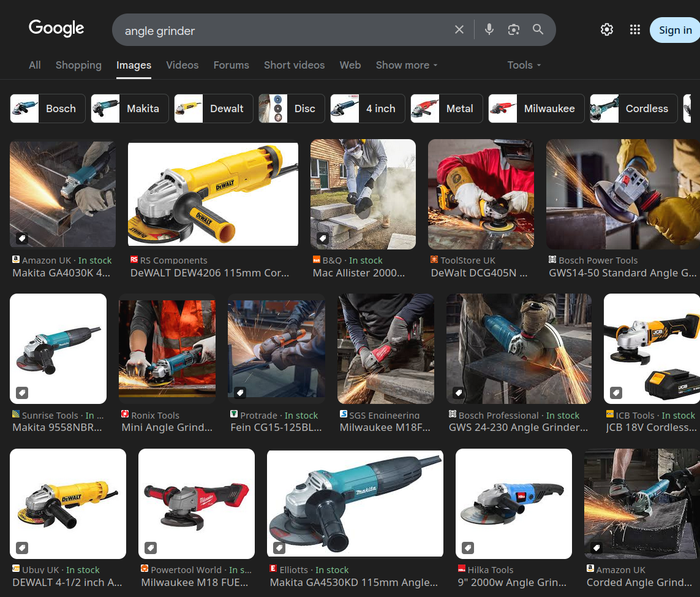Image resolution: width=700 pixels, height=597 pixels.
Task: Click the product tag icon on Makita GA4030K image
Action: tap(22, 238)
